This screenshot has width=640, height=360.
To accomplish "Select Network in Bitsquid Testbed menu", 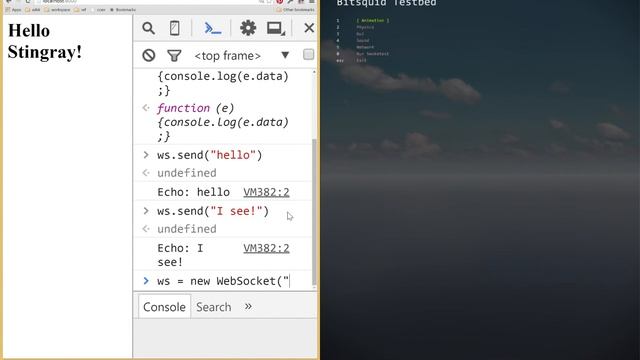I will [x=365, y=47].
